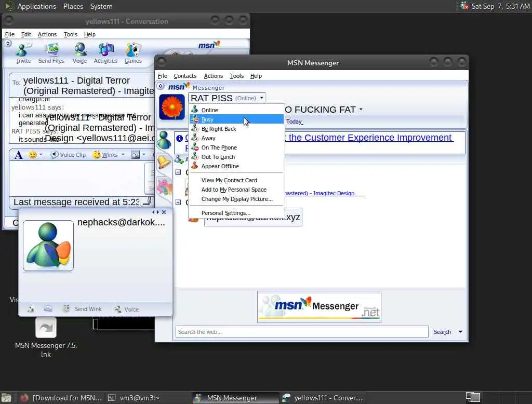Image resolution: width=532 pixels, height=404 pixels.
Task: Collapse the conversation toolbar round arrow button
Action: [x=8, y=44]
